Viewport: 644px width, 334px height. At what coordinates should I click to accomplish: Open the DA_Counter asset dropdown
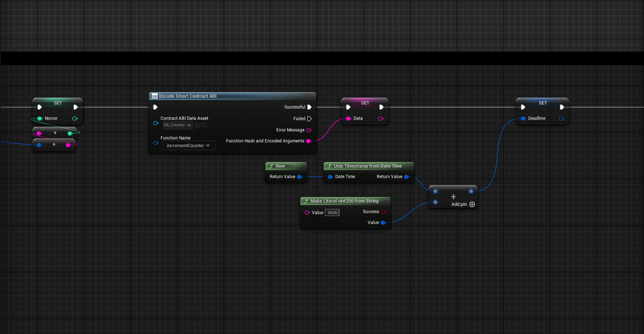point(178,125)
